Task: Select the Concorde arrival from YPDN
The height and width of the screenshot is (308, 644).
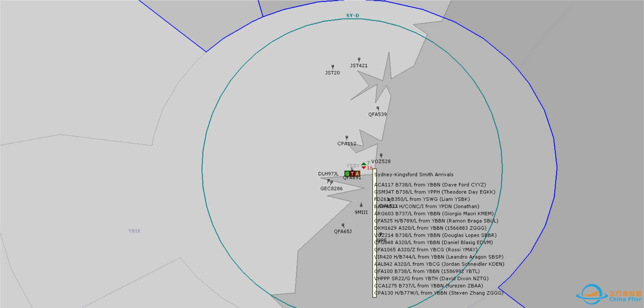Action: click(x=427, y=206)
